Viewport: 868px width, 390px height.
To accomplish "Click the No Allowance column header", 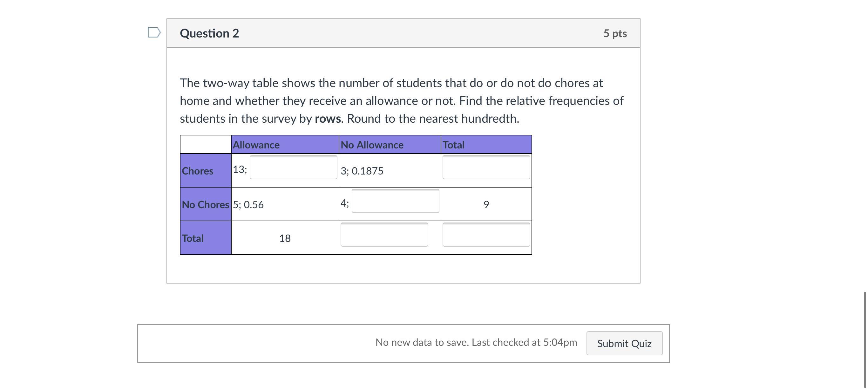I will 372,145.
